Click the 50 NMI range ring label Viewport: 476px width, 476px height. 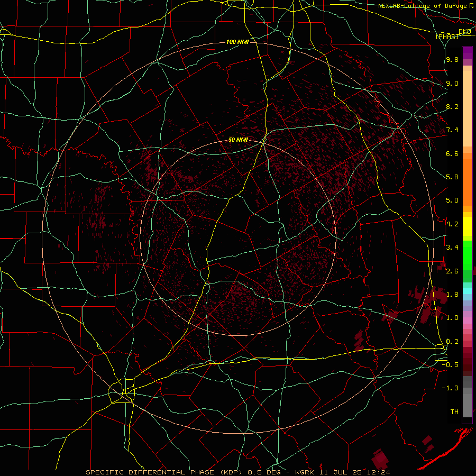[239, 140]
